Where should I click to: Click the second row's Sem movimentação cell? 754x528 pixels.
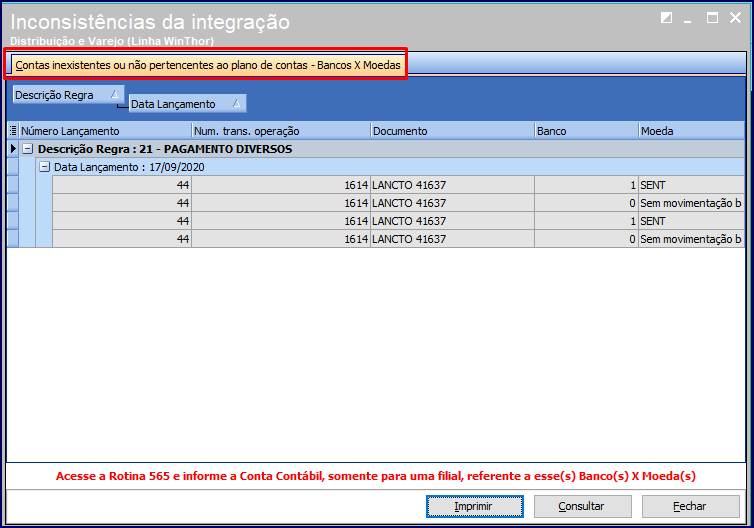point(691,203)
